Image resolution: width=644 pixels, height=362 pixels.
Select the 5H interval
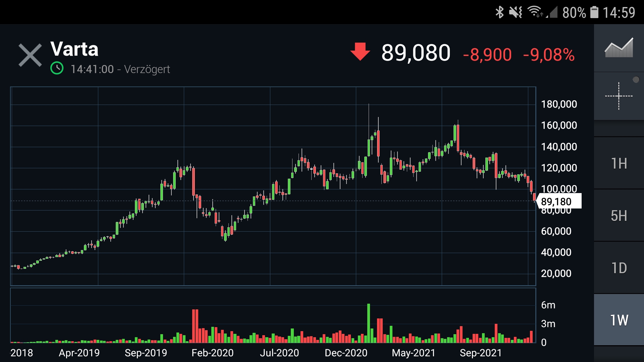point(619,216)
